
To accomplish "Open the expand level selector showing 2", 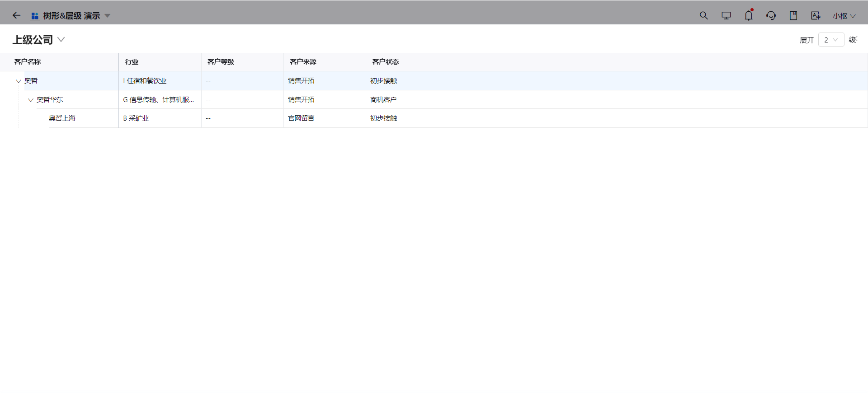I will tap(831, 40).
